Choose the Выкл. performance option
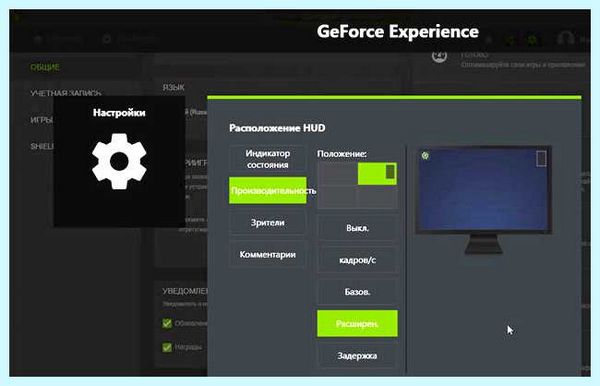This screenshot has width=600, height=386. pyautogui.click(x=357, y=228)
